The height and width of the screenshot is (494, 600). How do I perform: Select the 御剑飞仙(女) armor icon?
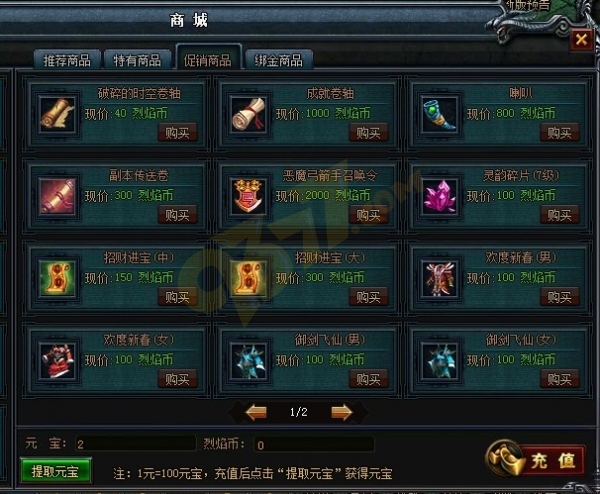(x=440, y=361)
